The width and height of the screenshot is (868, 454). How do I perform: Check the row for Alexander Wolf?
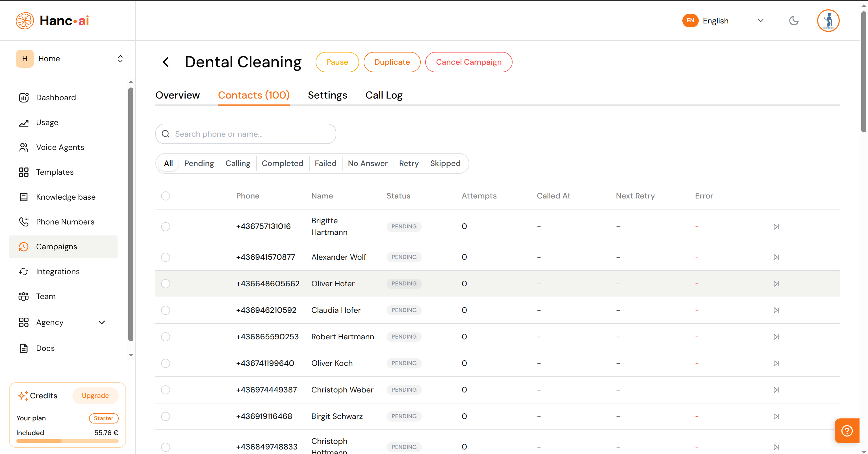click(x=166, y=257)
